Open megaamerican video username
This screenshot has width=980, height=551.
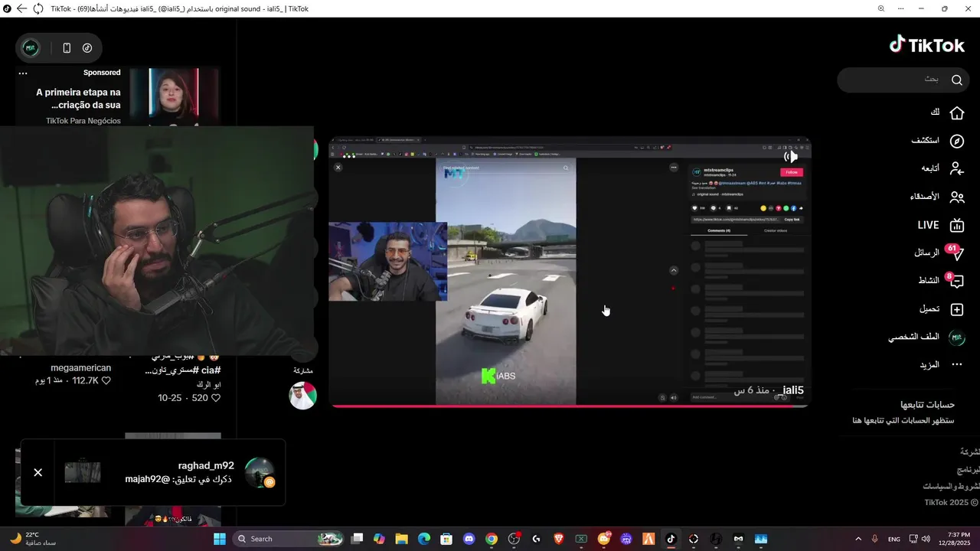click(x=80, y=368)
